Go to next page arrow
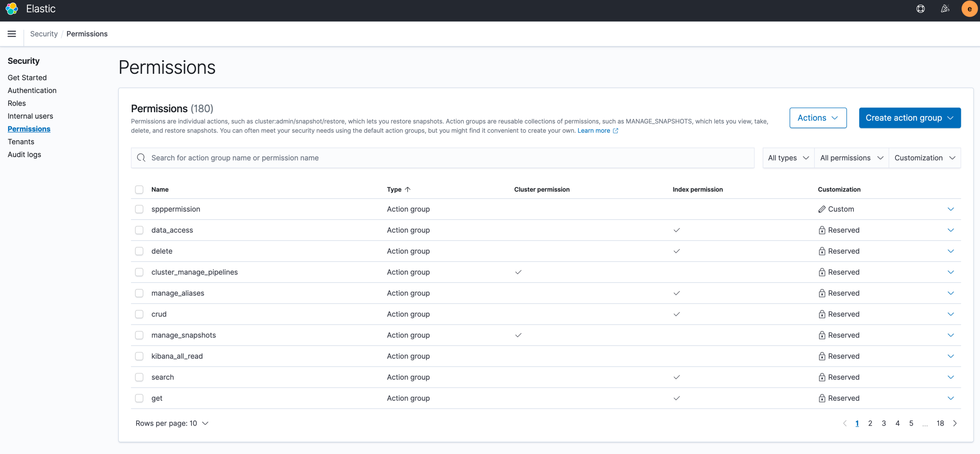The height and width of the screenshot is (454, 980). tap(955, 423)
